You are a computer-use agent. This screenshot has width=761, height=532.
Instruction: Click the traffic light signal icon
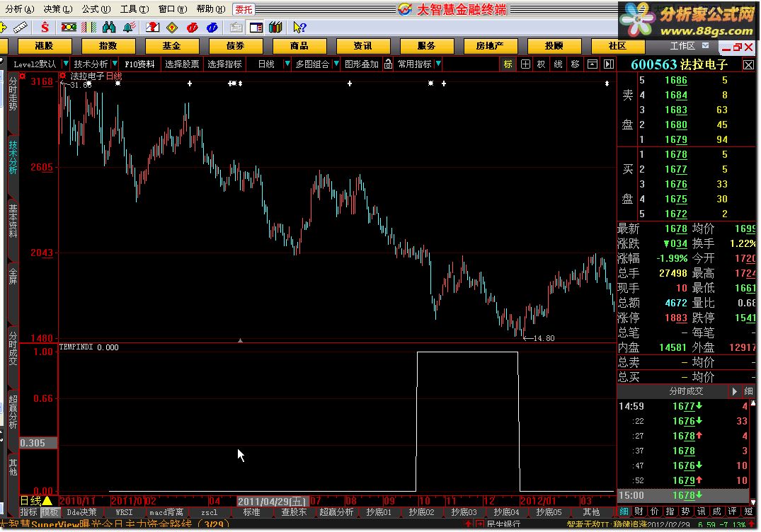69,27
